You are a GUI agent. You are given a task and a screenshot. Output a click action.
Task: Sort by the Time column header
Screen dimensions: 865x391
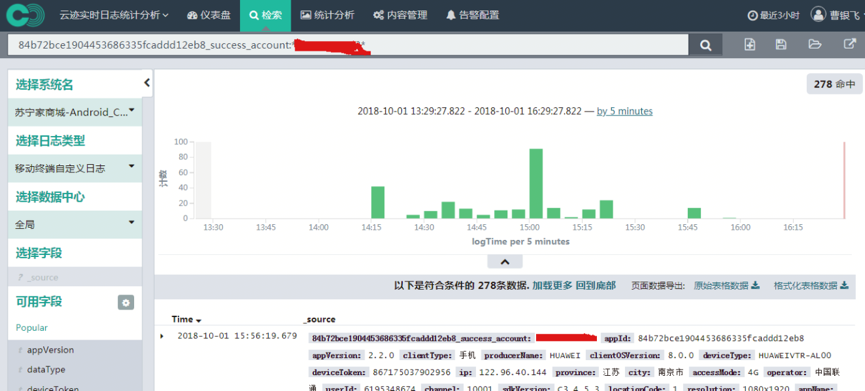186,319
